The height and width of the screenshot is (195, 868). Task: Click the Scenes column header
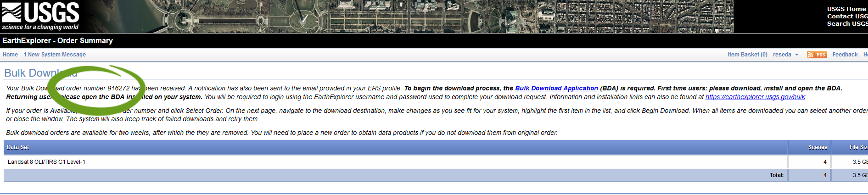[818, 147]
